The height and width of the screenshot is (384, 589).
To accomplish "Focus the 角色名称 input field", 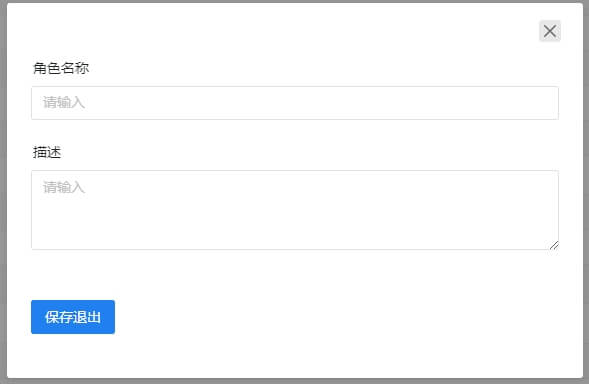I will [295, 103].
